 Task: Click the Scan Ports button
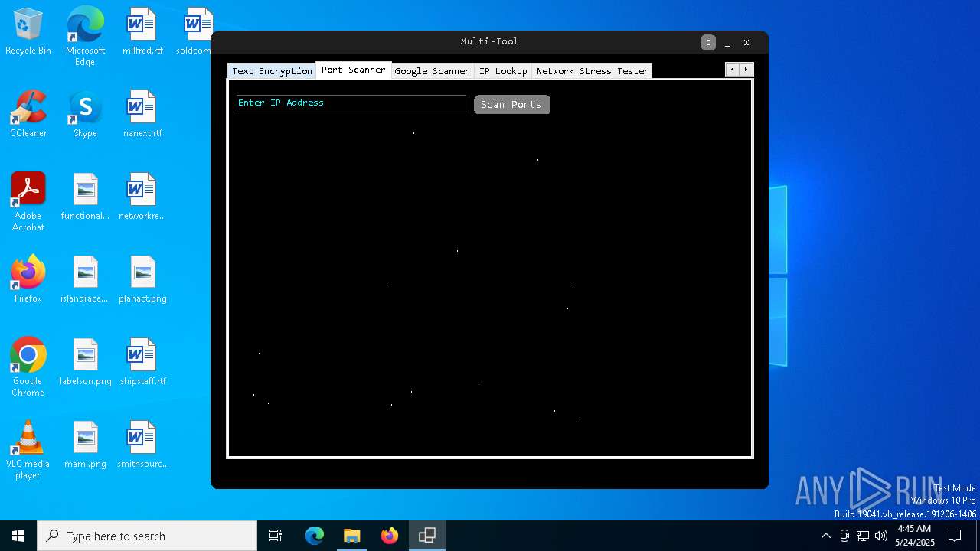511,105
